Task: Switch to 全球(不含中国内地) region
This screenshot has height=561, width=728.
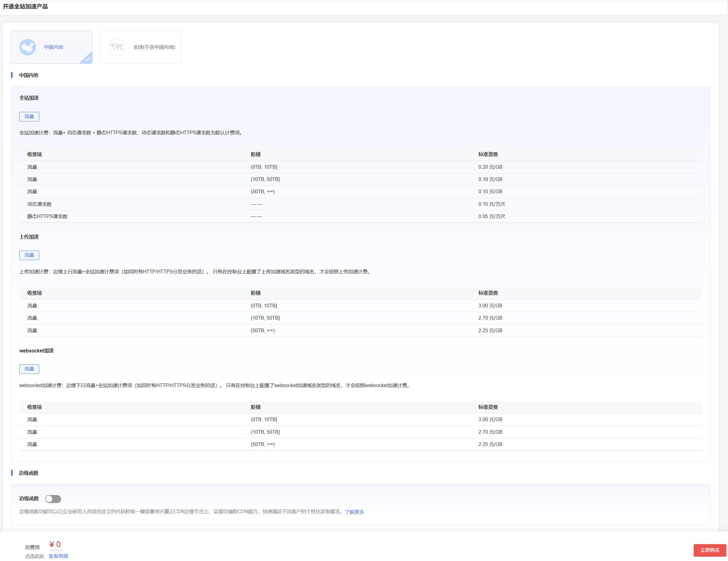Action: (x=154, y=47)
